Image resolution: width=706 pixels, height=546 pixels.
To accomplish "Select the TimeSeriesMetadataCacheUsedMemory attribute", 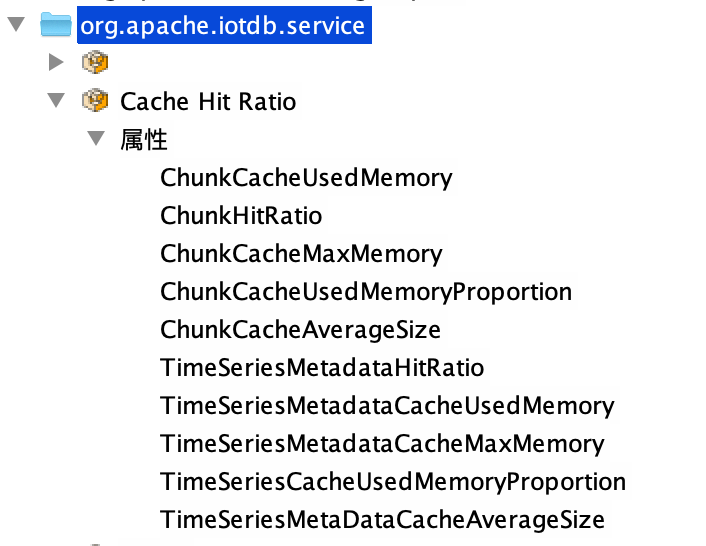I will point(387,406).
